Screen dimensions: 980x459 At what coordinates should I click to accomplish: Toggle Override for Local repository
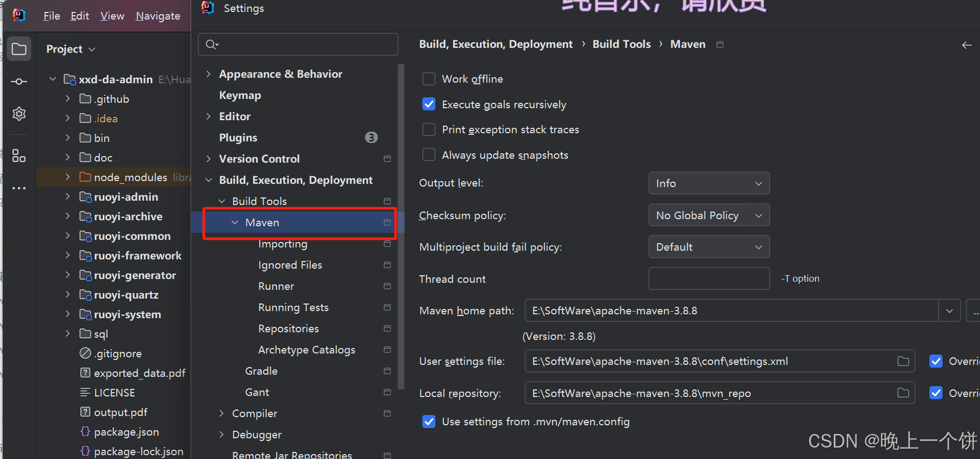[x=936, y=393]
